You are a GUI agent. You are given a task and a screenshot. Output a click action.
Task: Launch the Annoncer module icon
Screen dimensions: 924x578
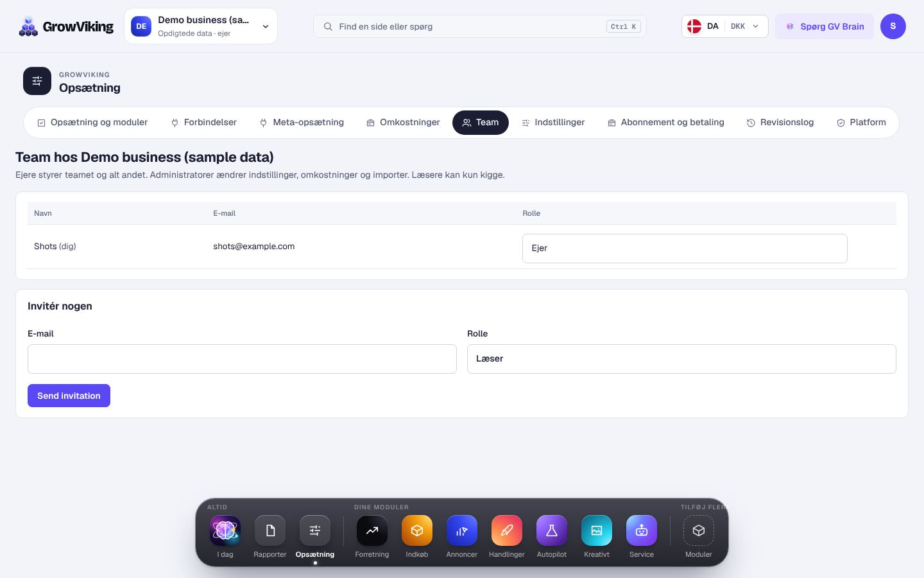(x=462, y=530)
